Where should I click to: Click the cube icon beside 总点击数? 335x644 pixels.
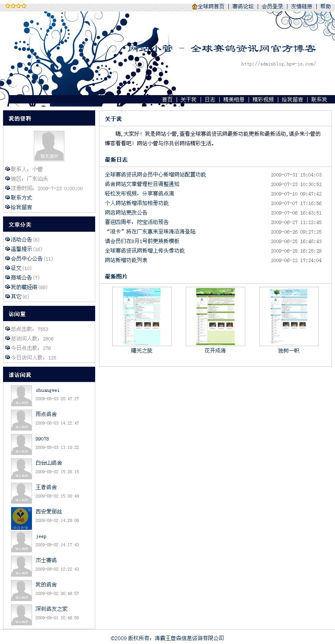pyautogui.click(x=8, y=329)
